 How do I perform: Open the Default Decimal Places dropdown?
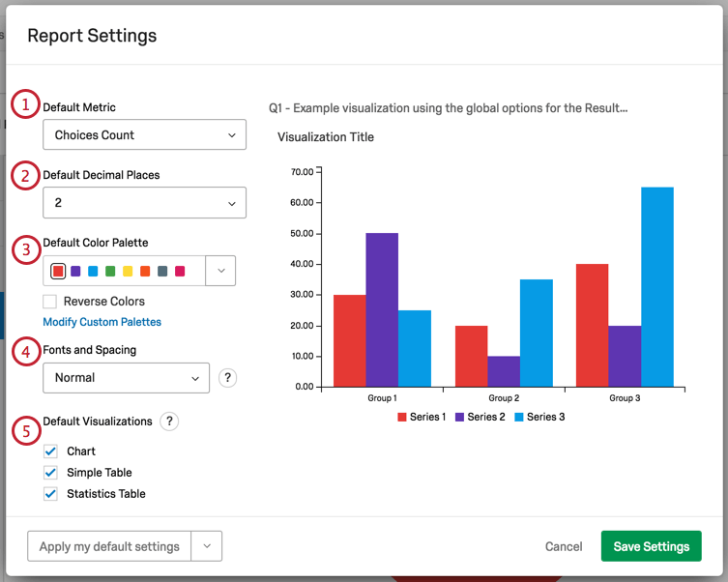(144, 203)
